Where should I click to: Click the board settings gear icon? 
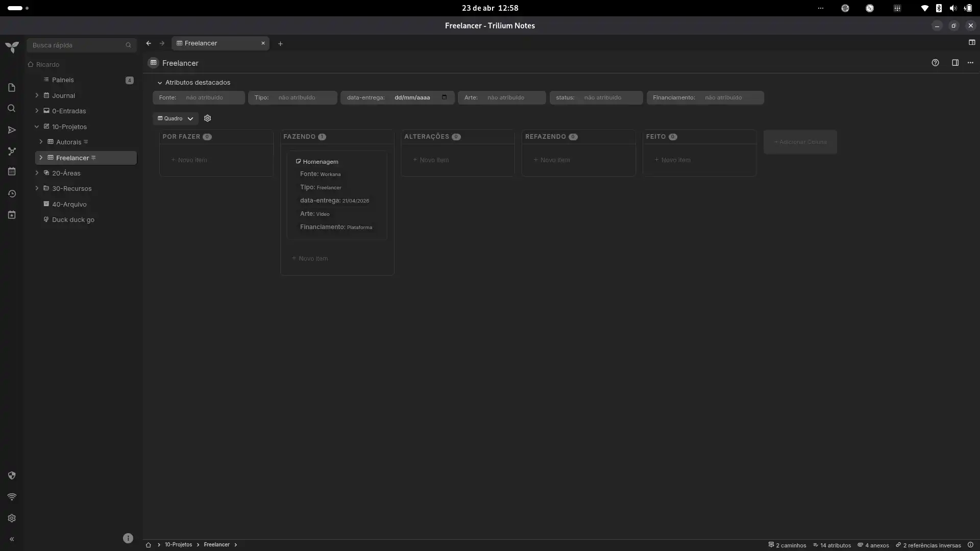tap(207, 118)
